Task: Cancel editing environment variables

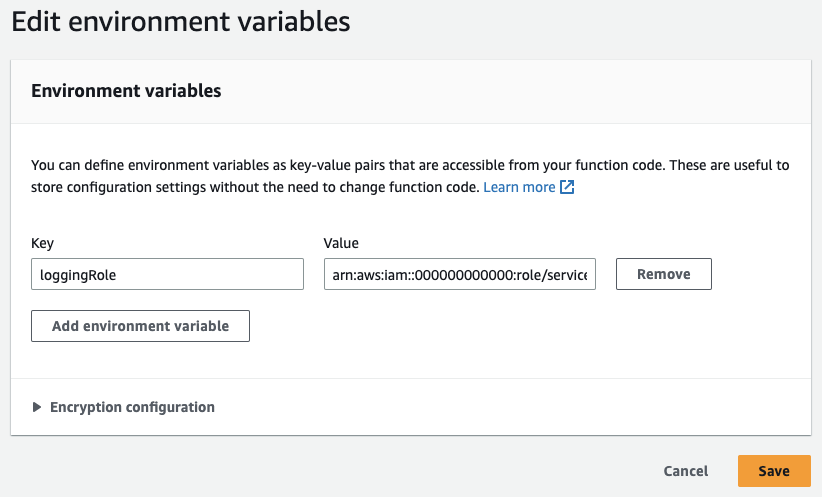Action: click(685, 471)
